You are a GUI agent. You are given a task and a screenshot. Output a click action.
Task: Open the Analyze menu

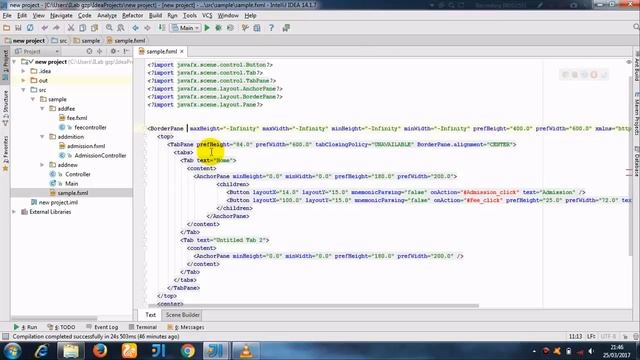(x=107, y=16)
